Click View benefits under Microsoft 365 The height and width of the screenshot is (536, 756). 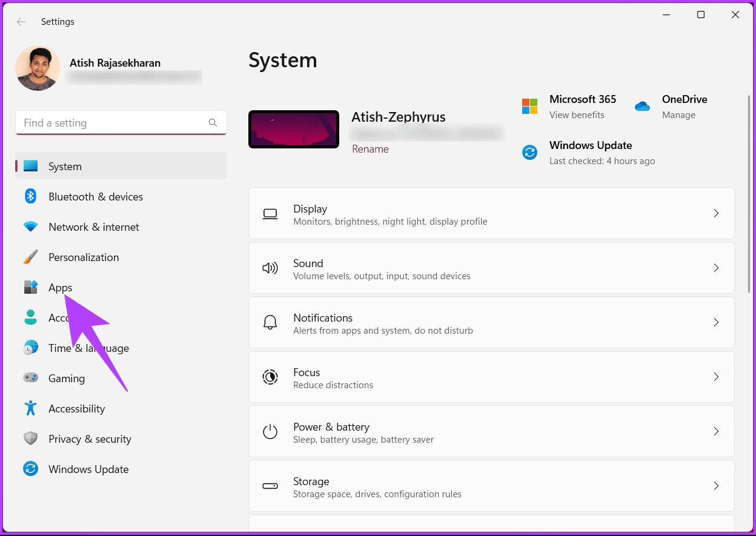[577, 115]
